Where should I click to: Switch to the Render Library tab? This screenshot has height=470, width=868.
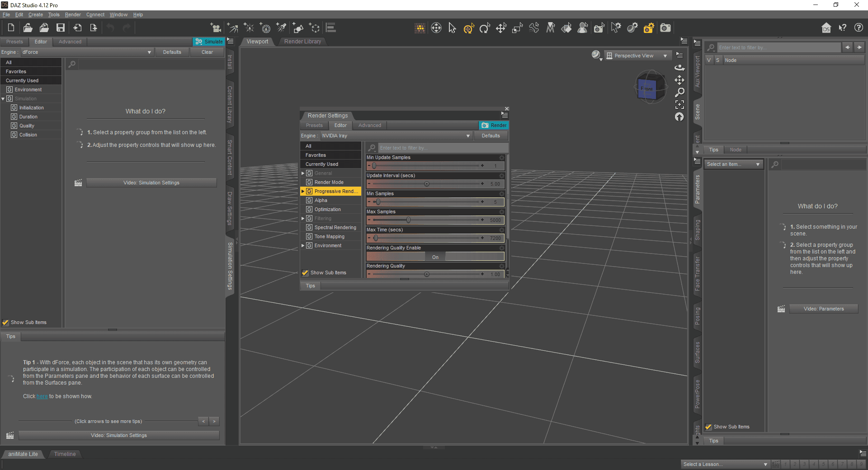pos(302,41)
